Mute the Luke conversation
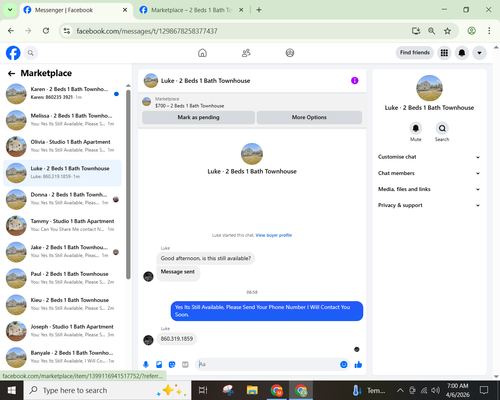Screen dimensions: 500x400 pyautogui.click(x=416, y=128)
